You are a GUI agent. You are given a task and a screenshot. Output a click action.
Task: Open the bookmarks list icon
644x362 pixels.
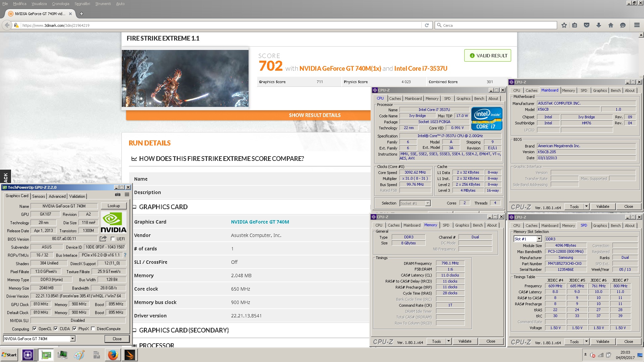pyautogui.click(x=575, y=25)
